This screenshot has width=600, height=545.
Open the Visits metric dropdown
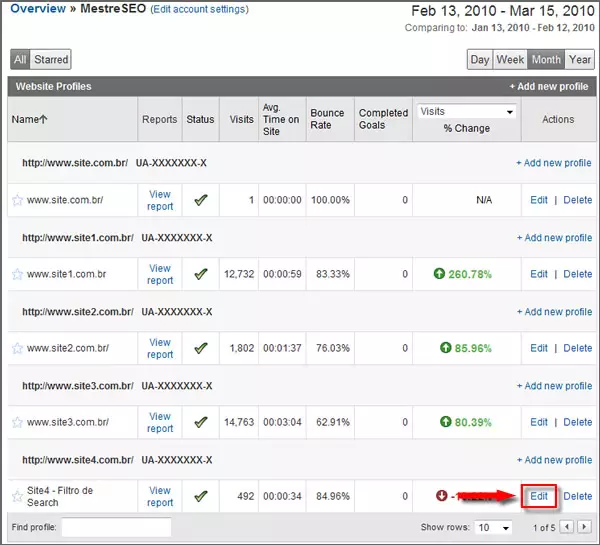click(x=467, y=111)
